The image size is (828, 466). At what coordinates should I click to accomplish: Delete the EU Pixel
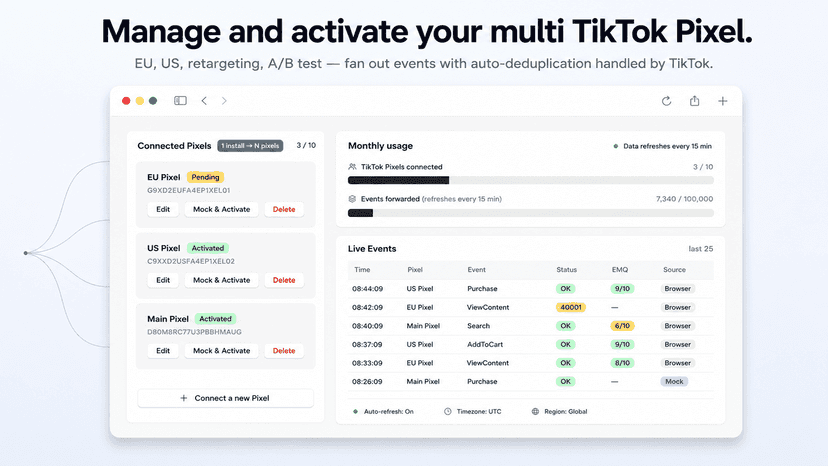click(284, 209)
